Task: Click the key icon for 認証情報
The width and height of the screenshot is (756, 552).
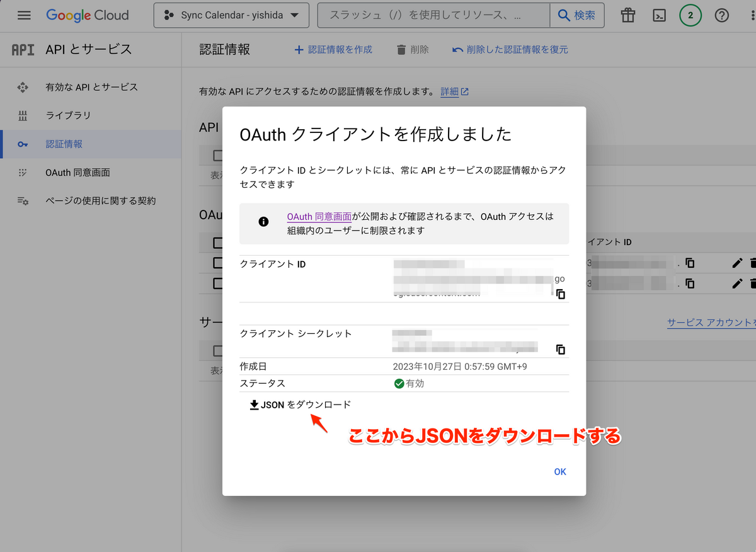Action: point(23,144)
